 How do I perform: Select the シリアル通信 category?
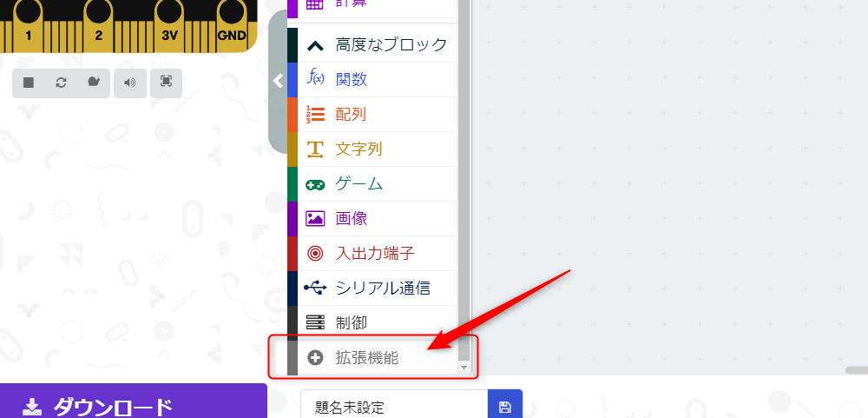click(x=382, y=289)
